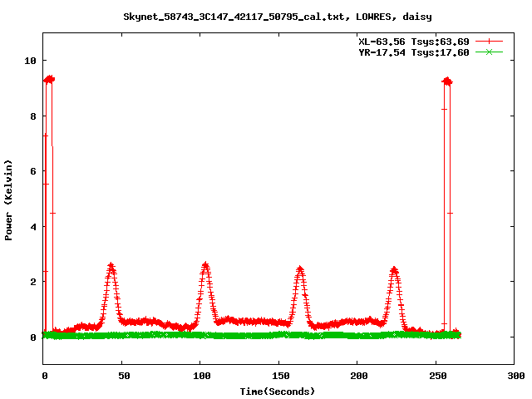Click the y-axis tick label 0

[x=33, y=337]
